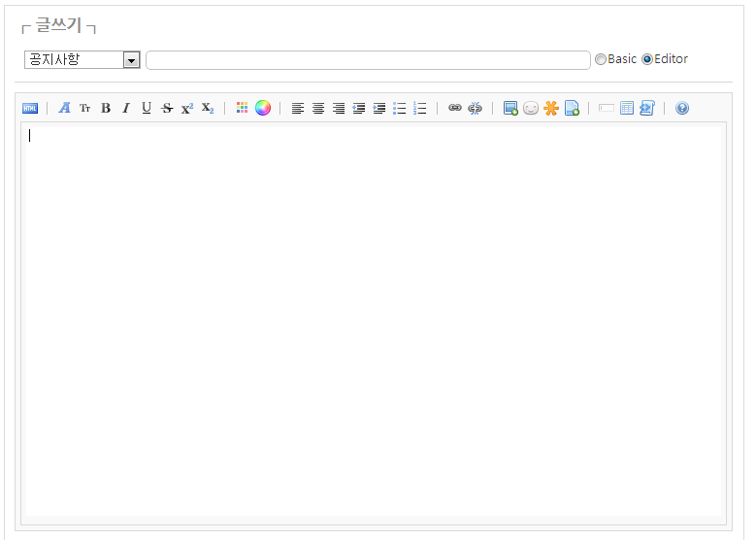756x540 pixels.
Task: Expand the 공지사항 category dropdown
Action: click(132, 60)
